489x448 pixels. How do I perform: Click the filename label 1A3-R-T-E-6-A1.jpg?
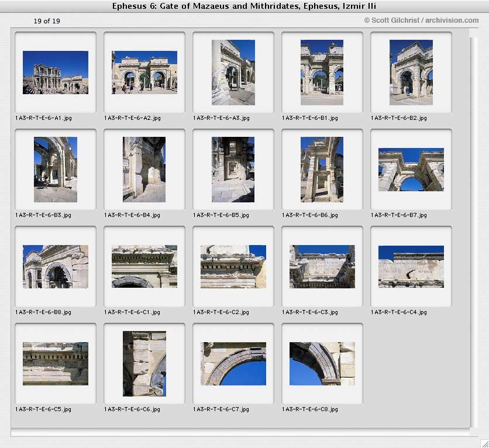tap(43, 118)
